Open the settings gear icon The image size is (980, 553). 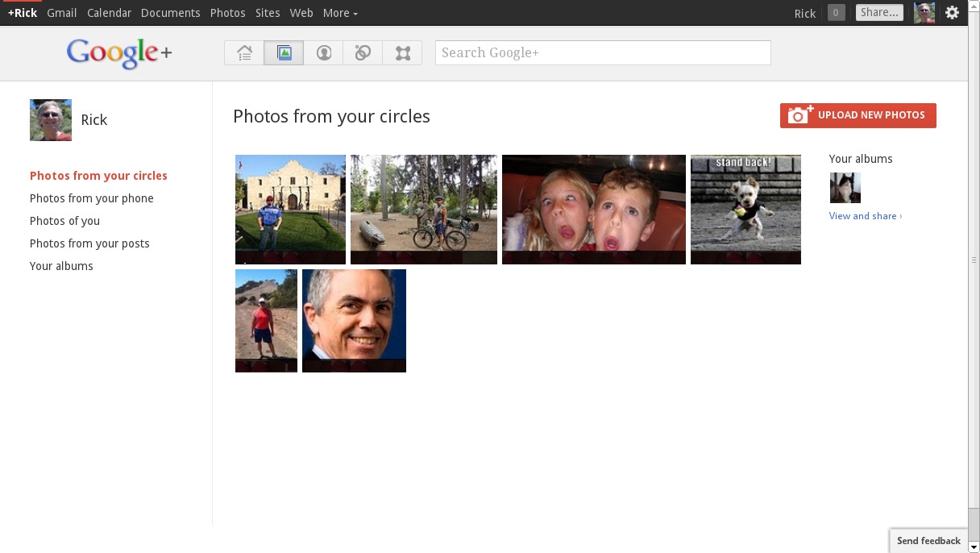952,12
